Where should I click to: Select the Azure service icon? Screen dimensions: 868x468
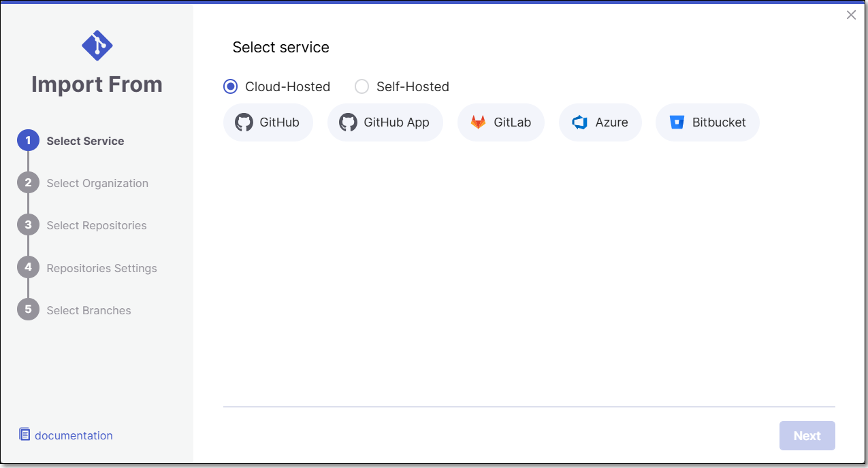(579, 122)
